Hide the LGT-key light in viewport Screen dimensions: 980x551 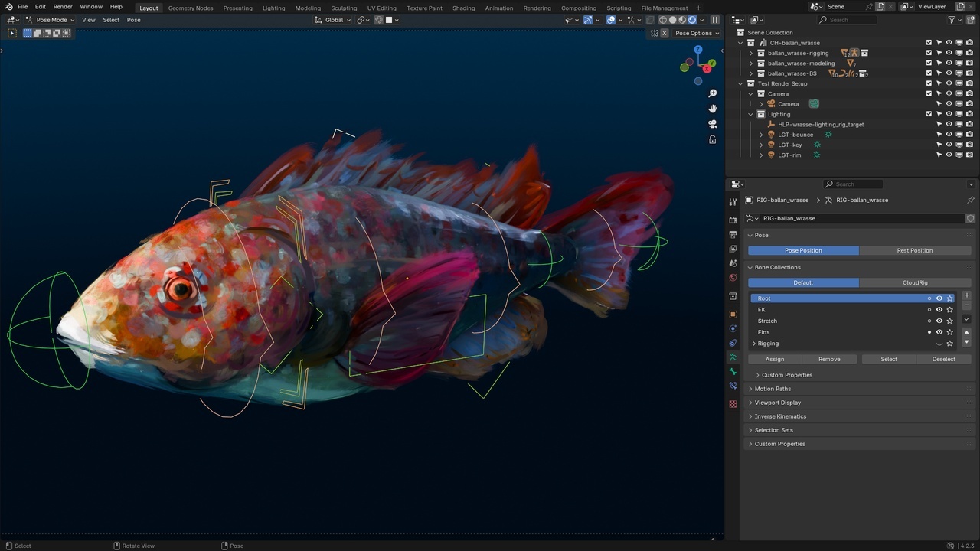click(x=949, y=145)
